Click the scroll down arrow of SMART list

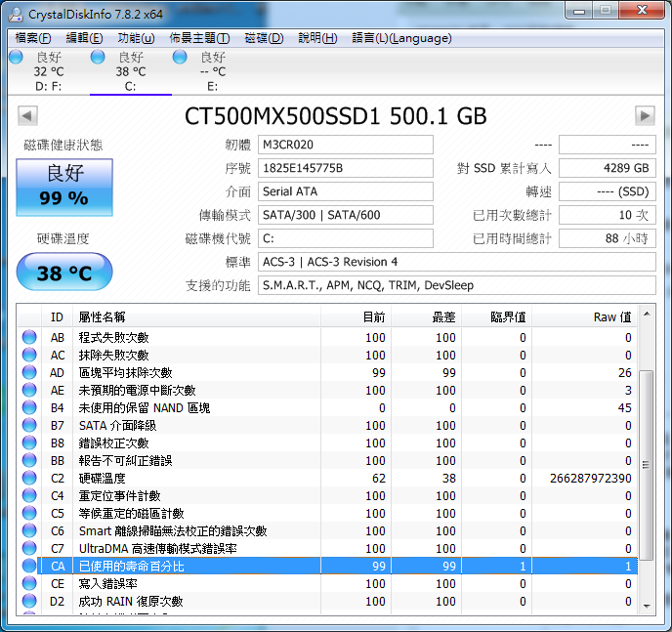click(x=647, y=606)
